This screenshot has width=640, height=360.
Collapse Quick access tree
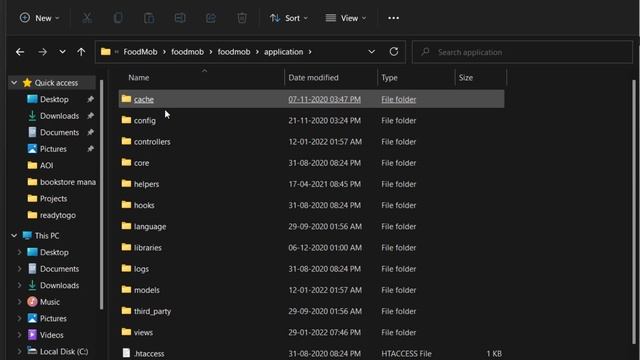pos(14,83)
